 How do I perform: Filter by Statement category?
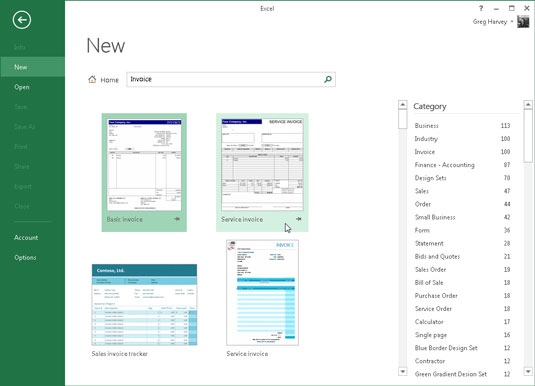pyautogui.click(x=462, y=243)
